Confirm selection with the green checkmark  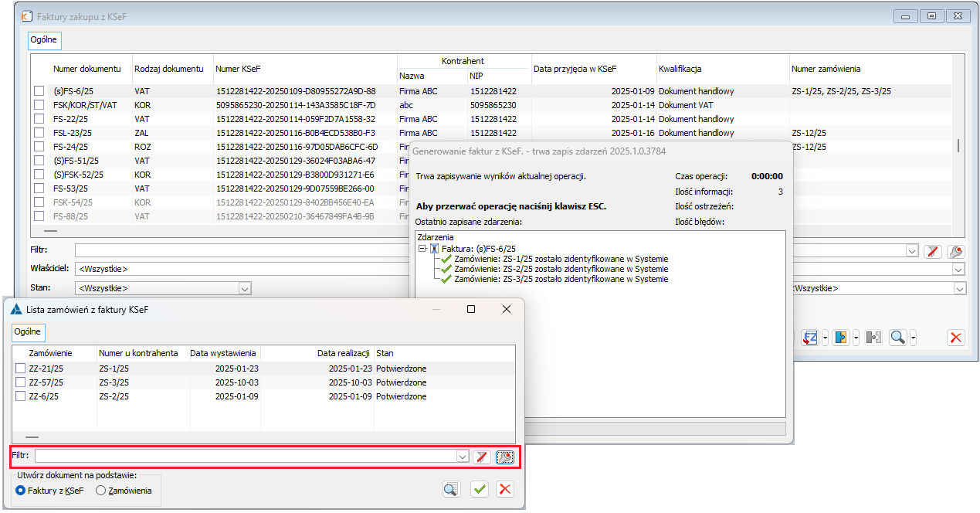(x=480, y=488)
